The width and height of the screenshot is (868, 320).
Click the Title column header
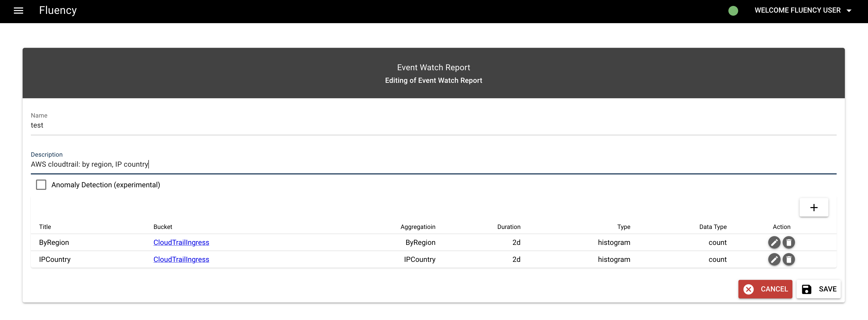[45, 227]
